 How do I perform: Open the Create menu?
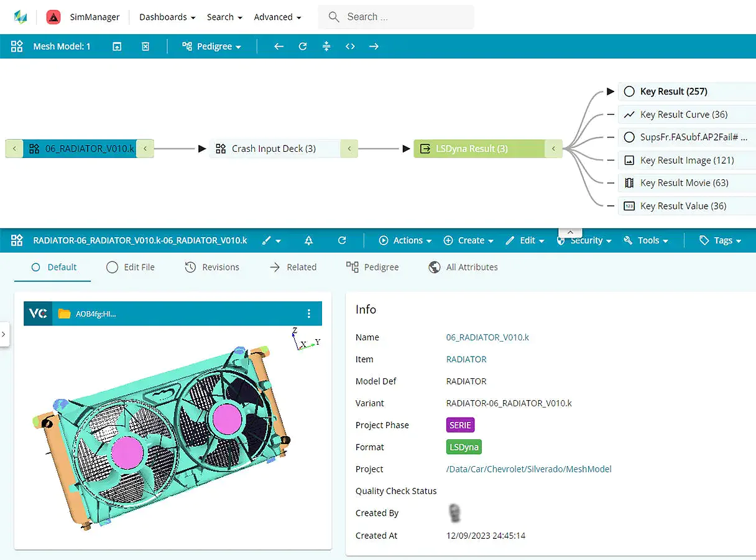[x=469, y=240]
